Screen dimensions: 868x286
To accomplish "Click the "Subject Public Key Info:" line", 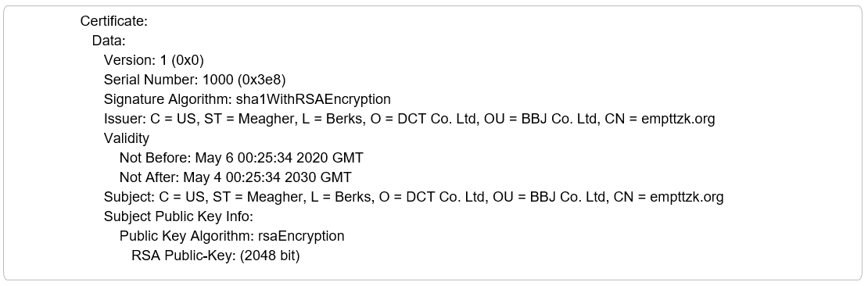I will (178, 216).
